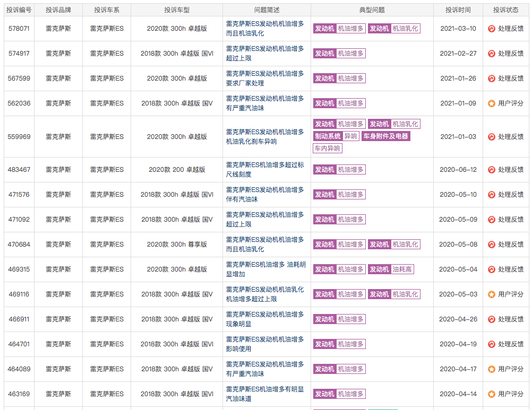Image resolution: width=532 pixels, height=410 pixels.
Task: Select date cell 2021-01-03
Action: click(458, 137)
